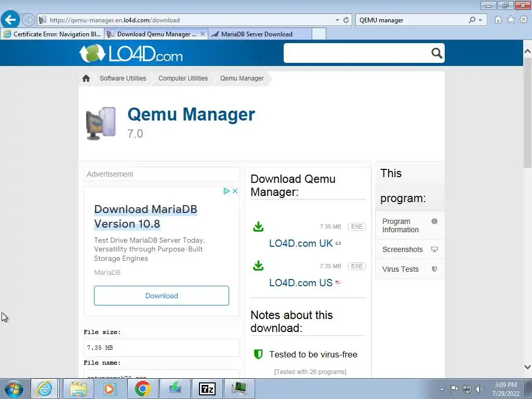The width and height of the screenshot is (532, 399).
Task: Click the Action Center flag tray icon
Action: point(454,389)
